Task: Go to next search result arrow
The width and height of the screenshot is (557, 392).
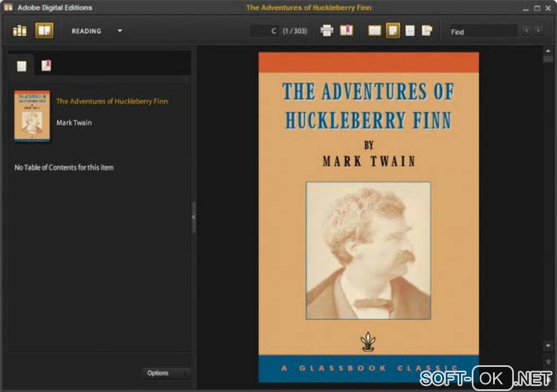Action: [x=538, y=31]
